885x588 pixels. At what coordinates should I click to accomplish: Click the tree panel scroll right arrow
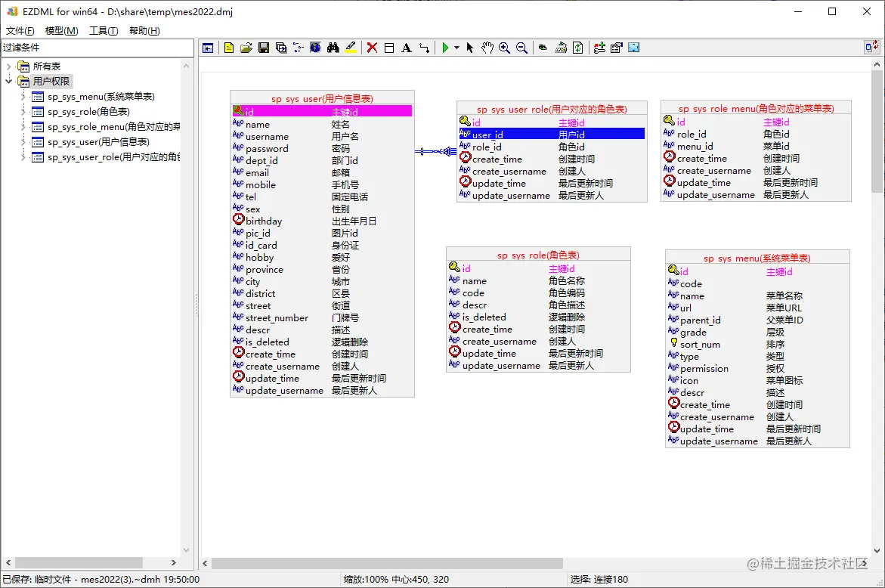pos(173,562)
